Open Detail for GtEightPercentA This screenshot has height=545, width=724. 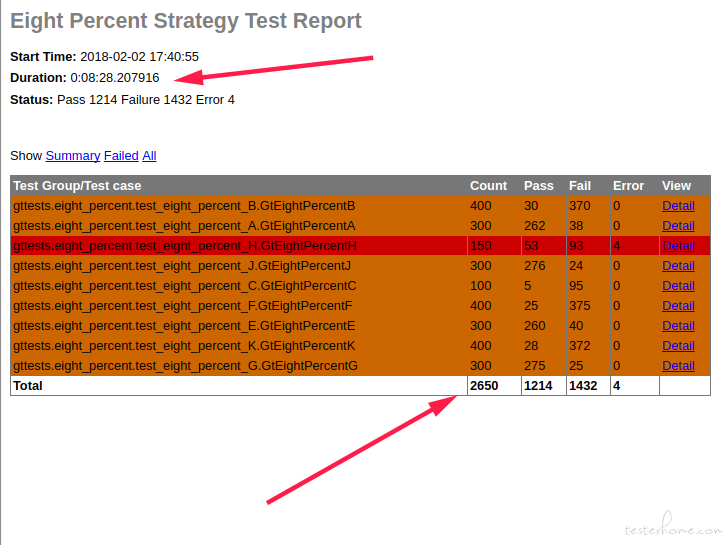pyautogui.click(x=678, y=225)
